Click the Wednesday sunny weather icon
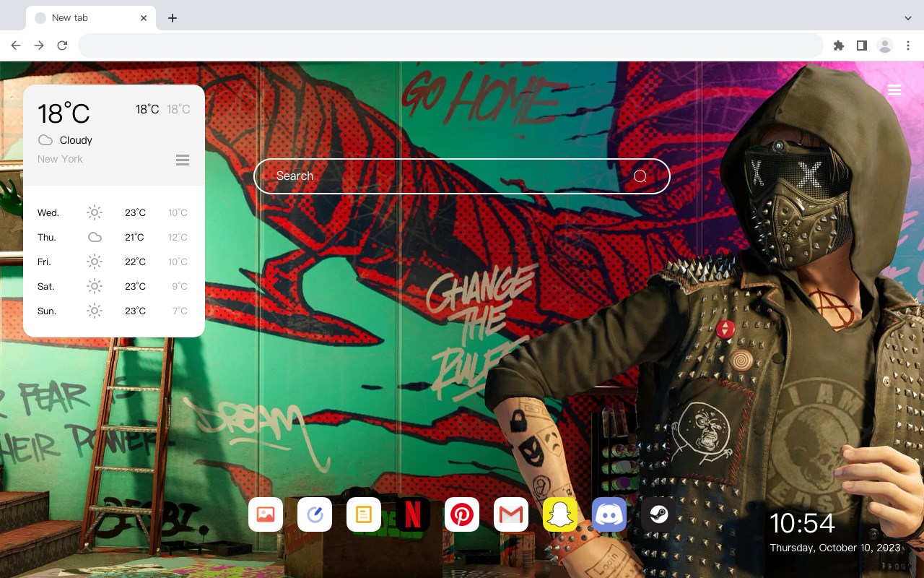Screen dimensions: 924x578 tap(95, 212)
